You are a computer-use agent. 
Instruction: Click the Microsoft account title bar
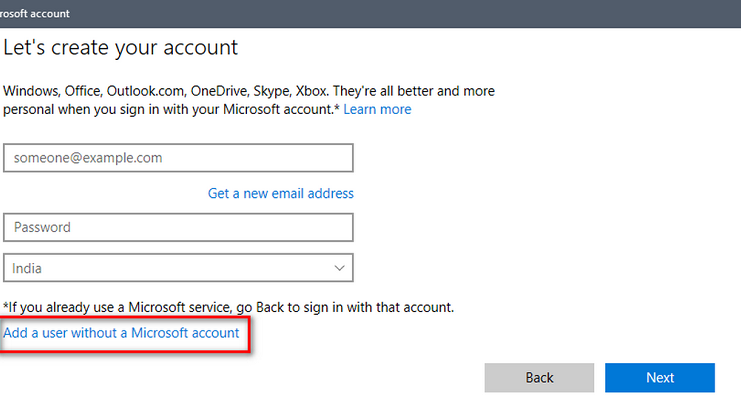(370, 14)
